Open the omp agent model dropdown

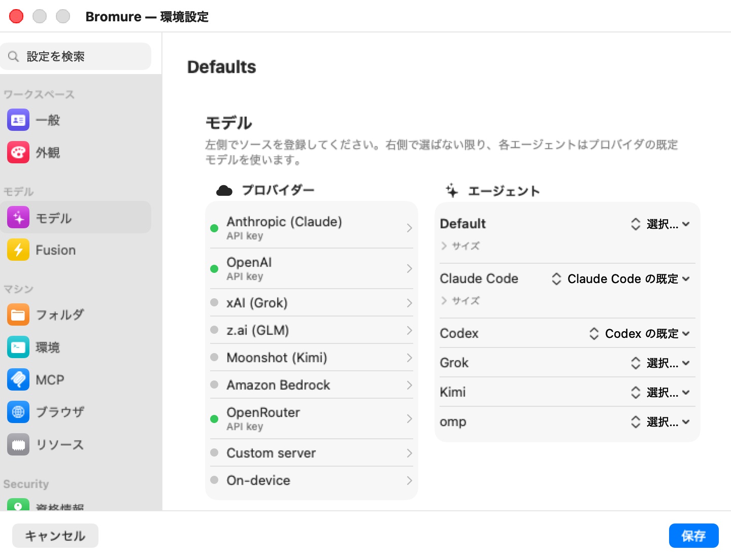(x=660, y=422)
